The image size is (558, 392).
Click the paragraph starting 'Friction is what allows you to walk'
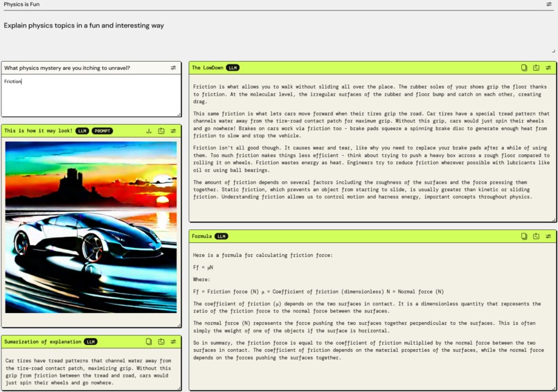click(370, 94)
